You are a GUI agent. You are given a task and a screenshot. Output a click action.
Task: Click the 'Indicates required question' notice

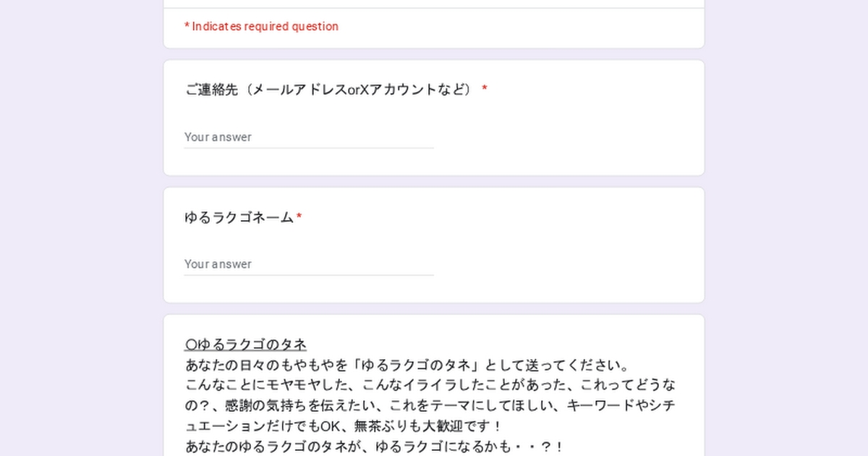[x=261, y=27]
